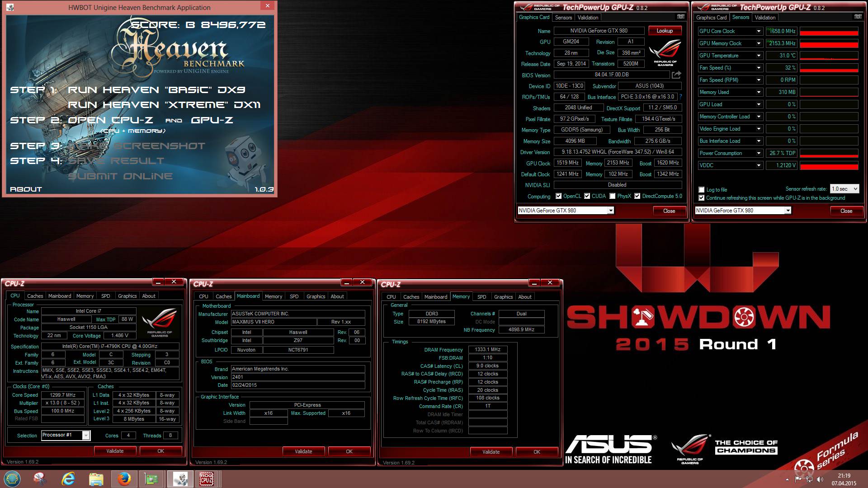
Task: Click Close in GPU-Z Sensors window
Action: click(846, 211)
